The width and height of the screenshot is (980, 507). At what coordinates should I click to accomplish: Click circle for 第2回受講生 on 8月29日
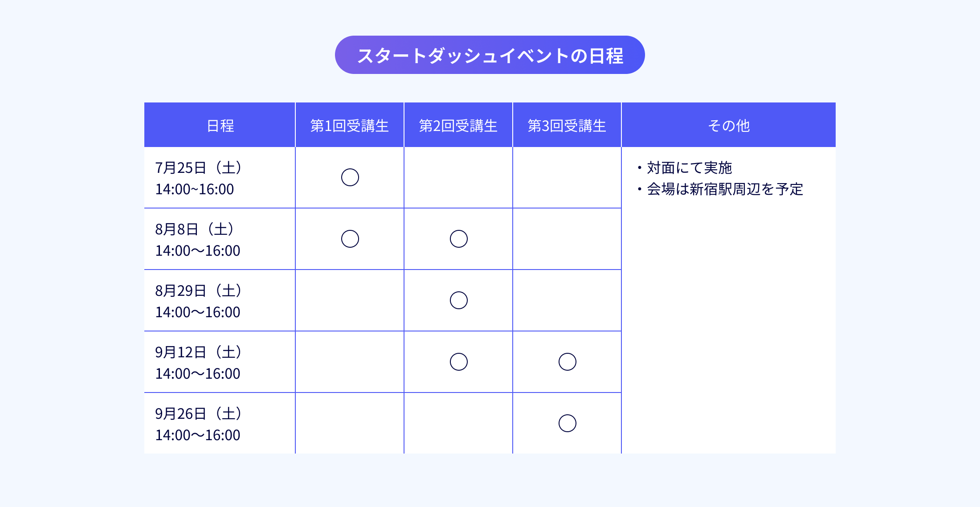pos(459,300)
